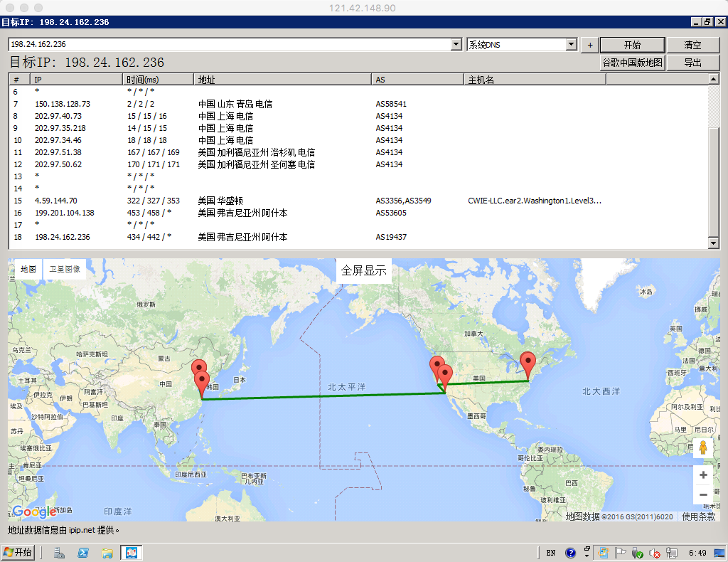The image size is (728, 562).
Task: Click the muted volume tray icon
Action: tap(654, 553)
